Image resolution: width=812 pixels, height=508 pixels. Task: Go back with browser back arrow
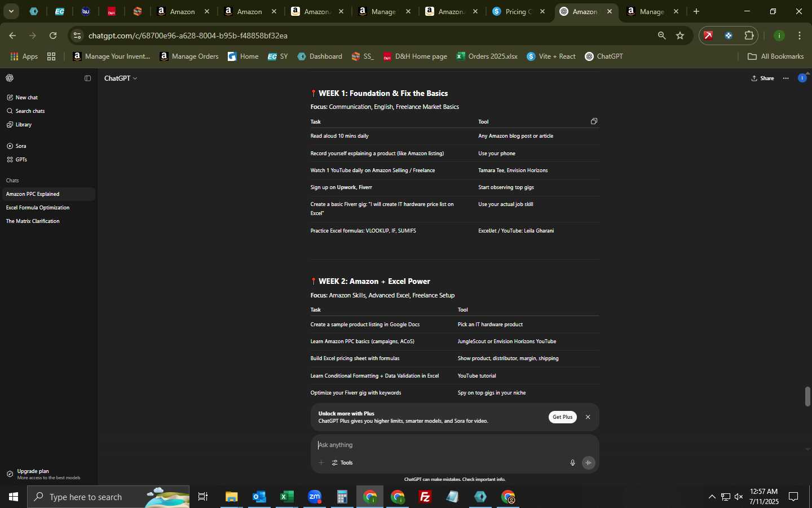(12, 36)
